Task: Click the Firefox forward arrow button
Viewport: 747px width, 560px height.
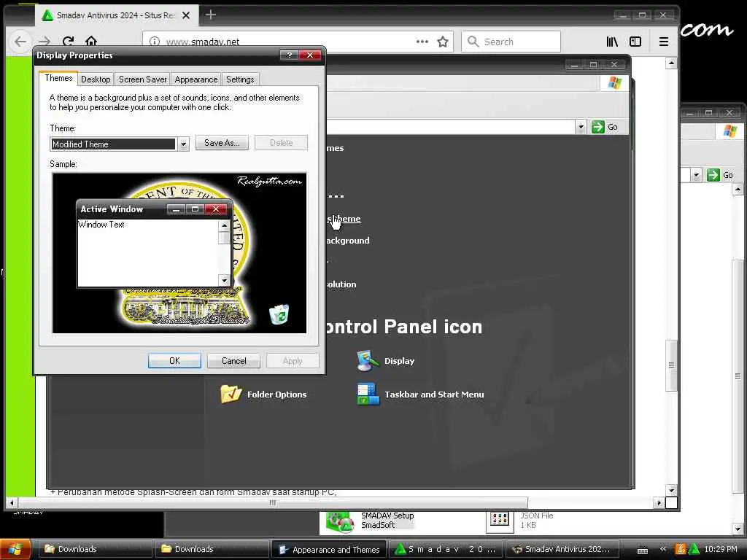Action: (44, 42)
